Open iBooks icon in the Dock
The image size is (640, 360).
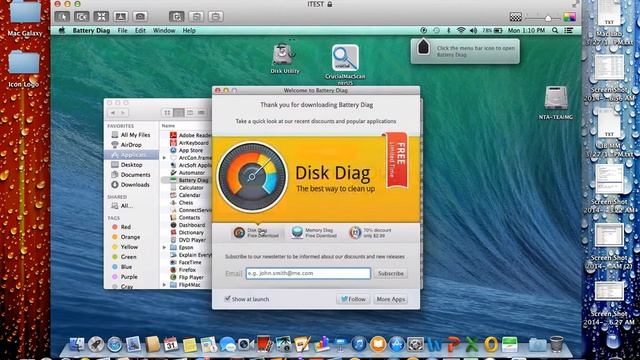(378, 344)
